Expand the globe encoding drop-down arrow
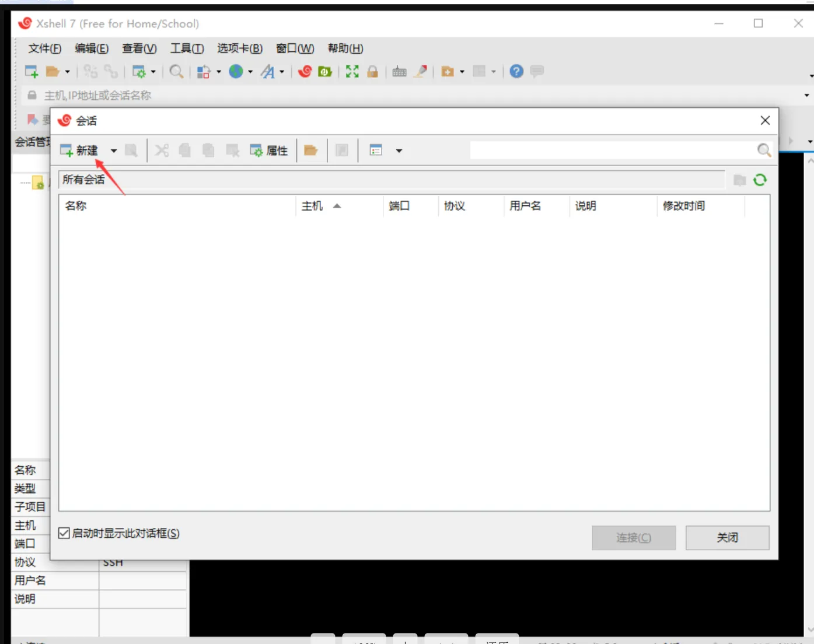This screenshot has height=644, width=814. tap(250, 72)
